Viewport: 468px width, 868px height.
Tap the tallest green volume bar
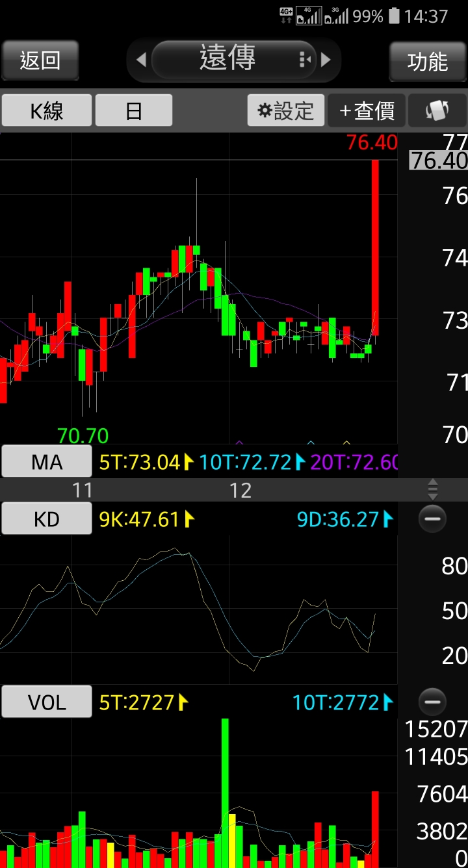(x=225, y=793)
